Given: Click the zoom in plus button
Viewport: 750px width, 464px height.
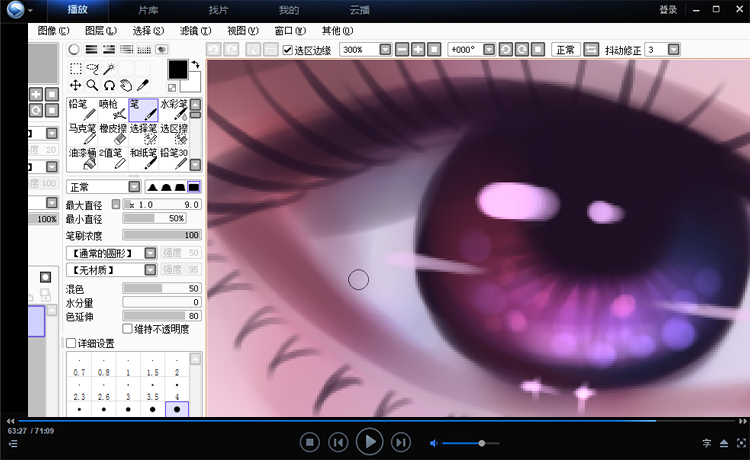Looking at the screenshot, I should point(418,50).
